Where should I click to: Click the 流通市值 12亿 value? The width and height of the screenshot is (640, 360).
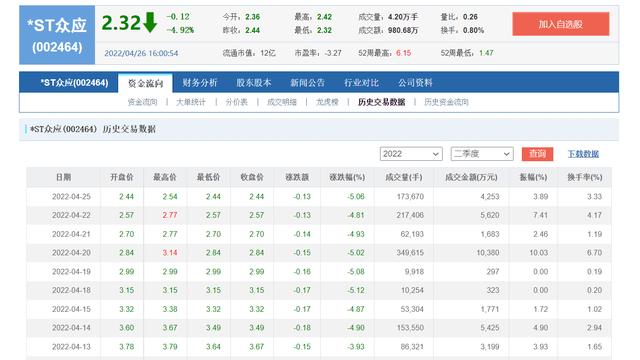(268, 53)
